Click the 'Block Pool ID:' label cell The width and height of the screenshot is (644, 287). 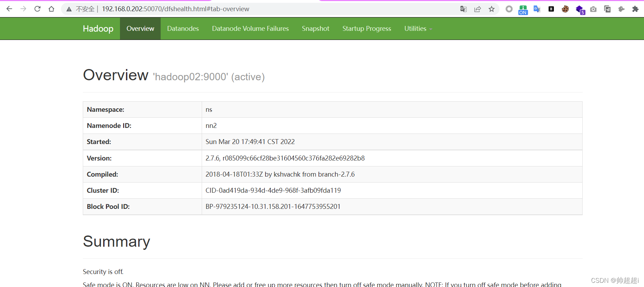coord(142,206)
